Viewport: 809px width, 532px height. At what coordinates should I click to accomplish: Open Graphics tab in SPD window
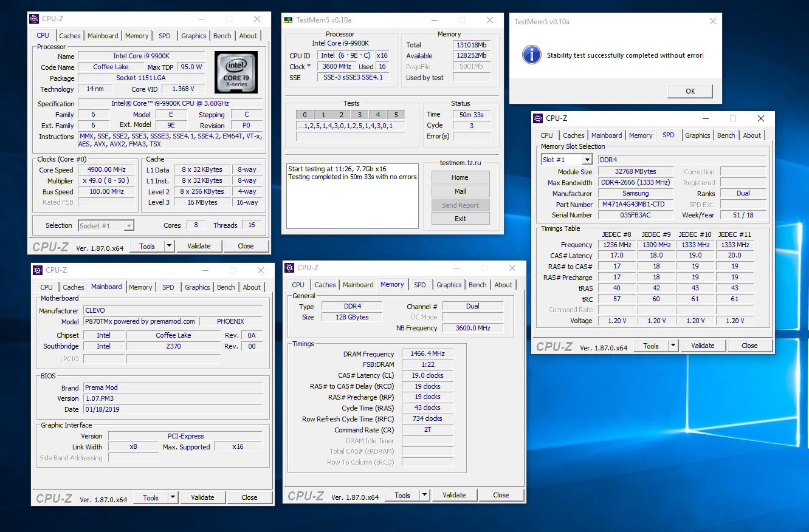pos(698,135)
